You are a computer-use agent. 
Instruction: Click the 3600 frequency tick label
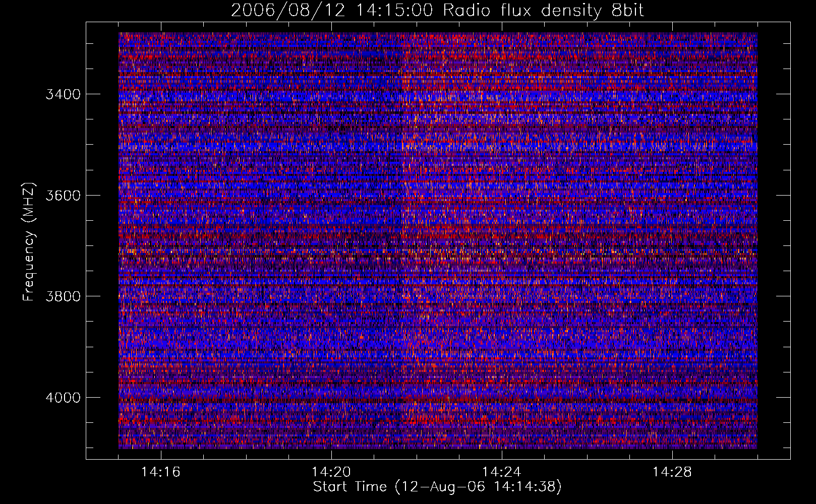point(63,196)
